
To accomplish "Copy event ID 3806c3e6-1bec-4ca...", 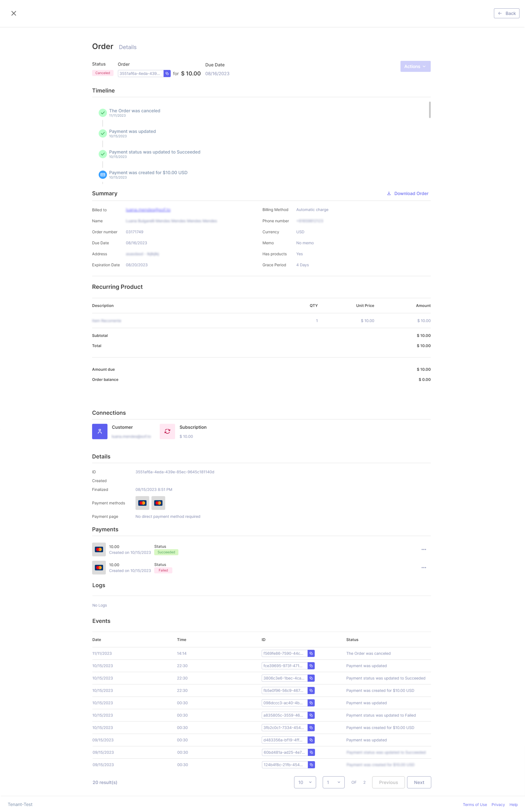I will coord(311,678).
